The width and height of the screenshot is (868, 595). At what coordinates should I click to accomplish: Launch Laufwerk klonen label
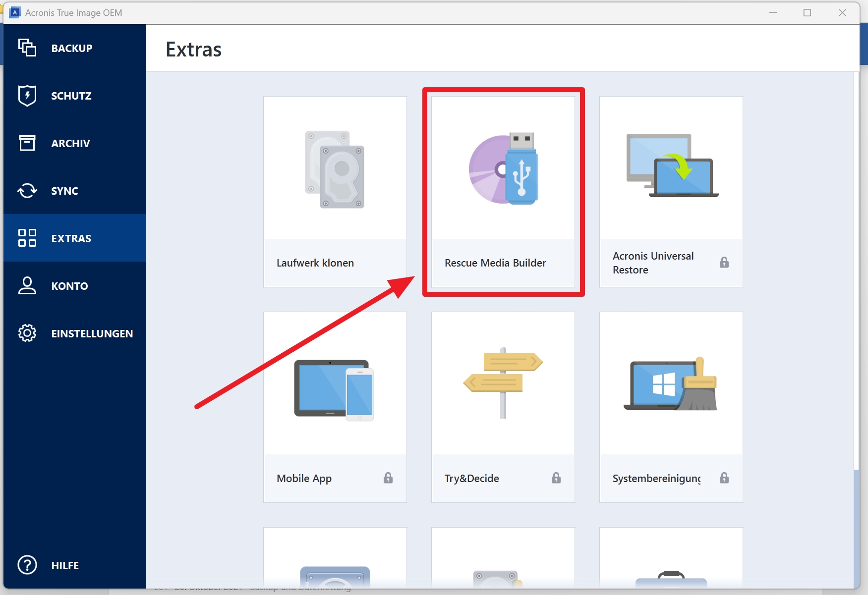point(315,263)
